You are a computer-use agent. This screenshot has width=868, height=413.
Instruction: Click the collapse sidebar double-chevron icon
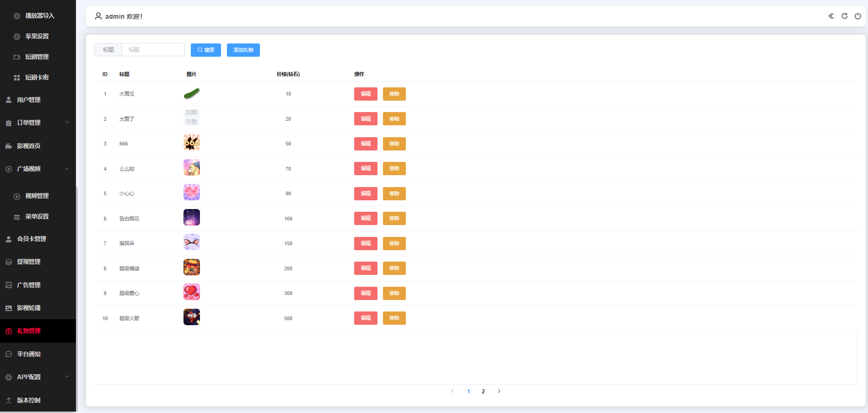831,16
